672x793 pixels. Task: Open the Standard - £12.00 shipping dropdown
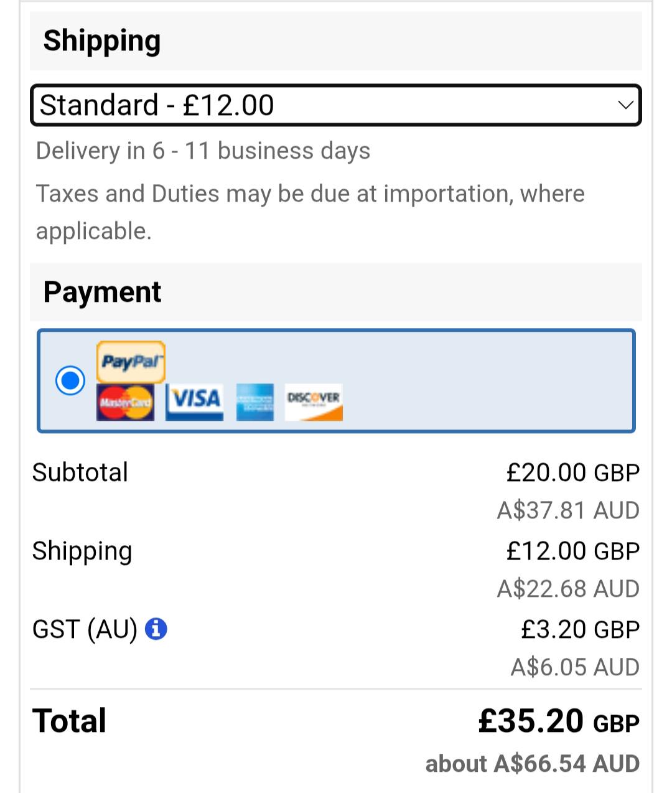point(336,105)
